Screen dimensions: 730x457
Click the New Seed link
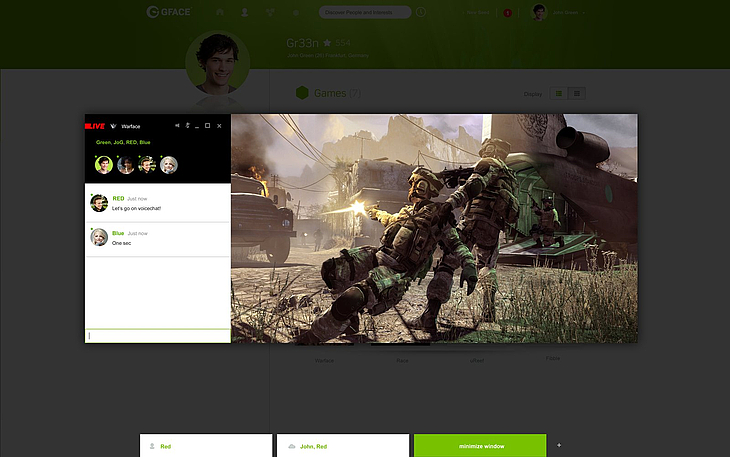[x=477, y=13]
